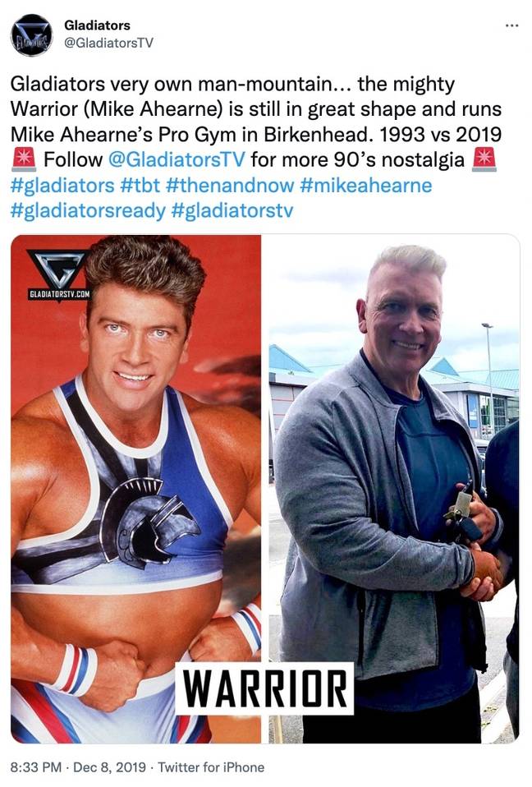Open the 8:33 PM timestamp link
Viewport: 532px width, 787px height.
pos(35,767)
